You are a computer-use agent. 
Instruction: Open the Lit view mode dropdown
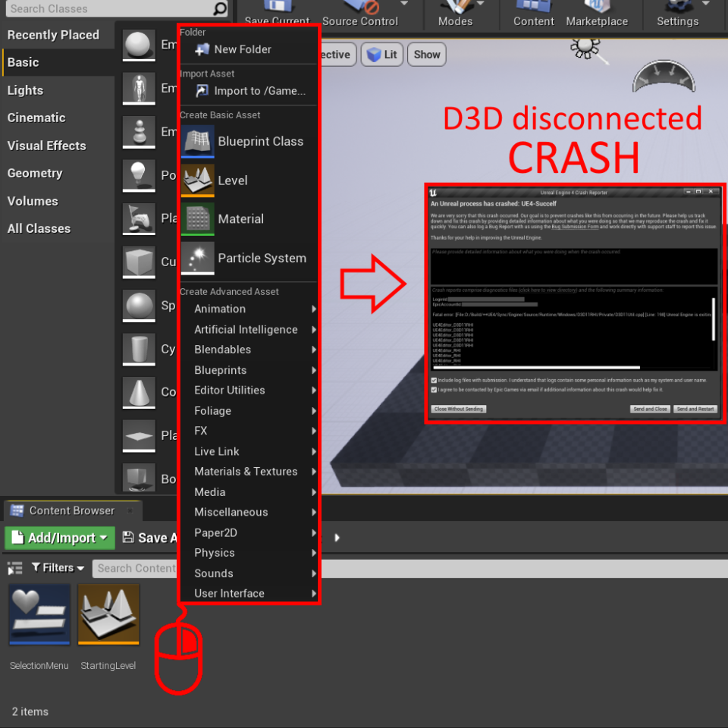pyautogui.click(x=381, y=55)
